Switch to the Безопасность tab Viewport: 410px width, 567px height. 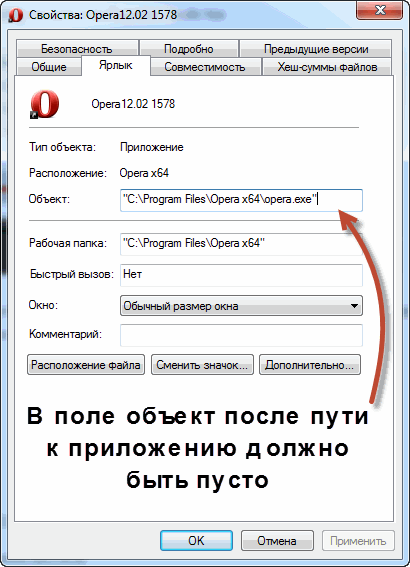pyautogui.click(x=77, y=49)
